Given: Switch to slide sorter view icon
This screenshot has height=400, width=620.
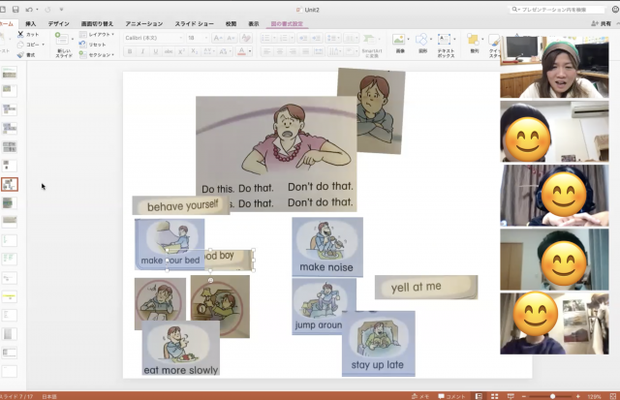Looking at the screenshot, I should click(494, 396).
